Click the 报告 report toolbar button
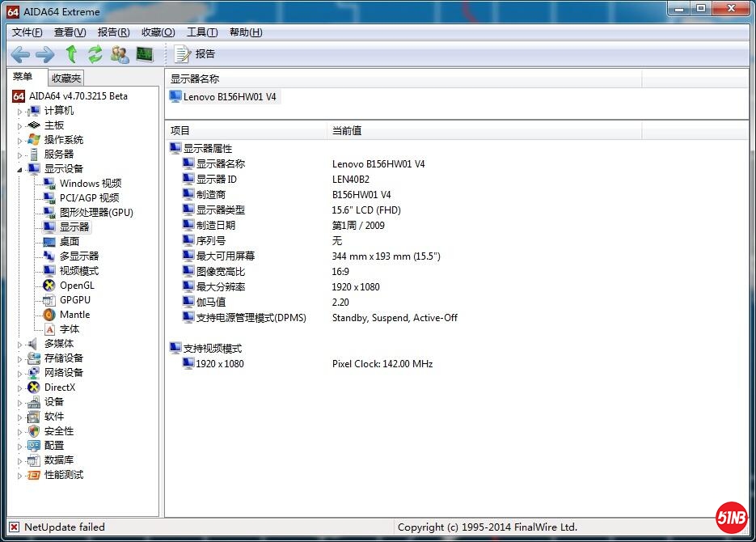 tap(195, 54)
